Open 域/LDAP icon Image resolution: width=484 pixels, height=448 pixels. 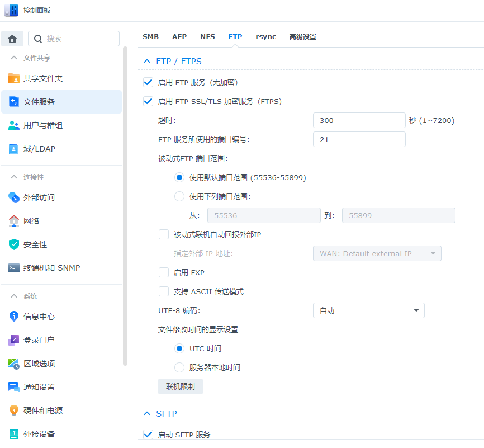(14, 149)
